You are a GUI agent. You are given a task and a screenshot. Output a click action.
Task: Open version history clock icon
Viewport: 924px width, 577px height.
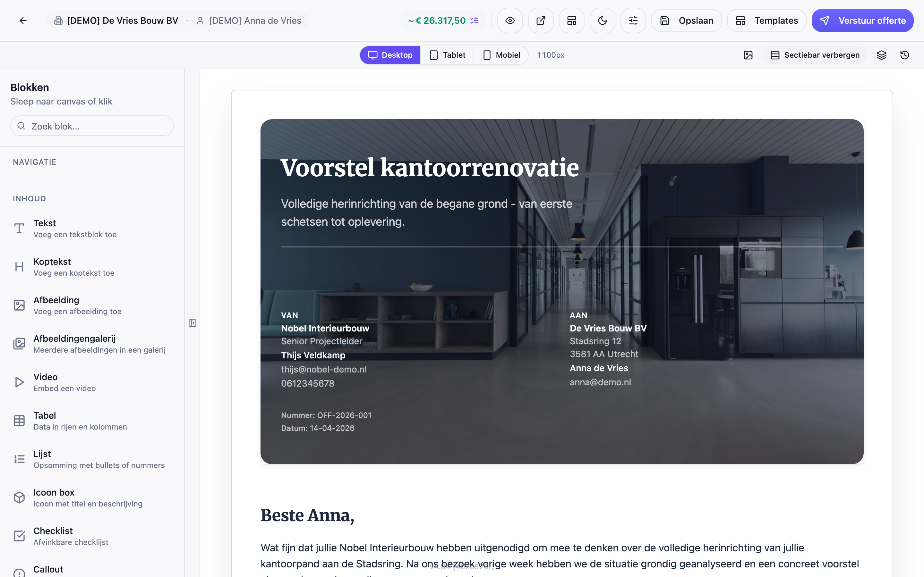[x=904, y=55]
